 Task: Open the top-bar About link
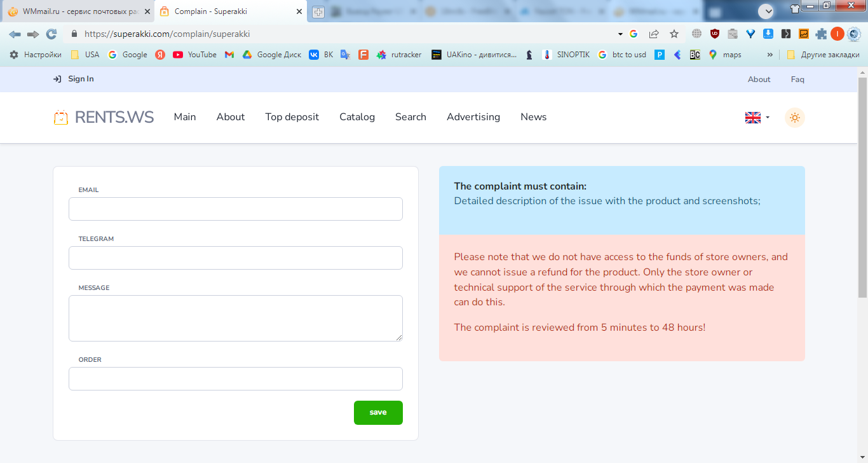point(759,79)
